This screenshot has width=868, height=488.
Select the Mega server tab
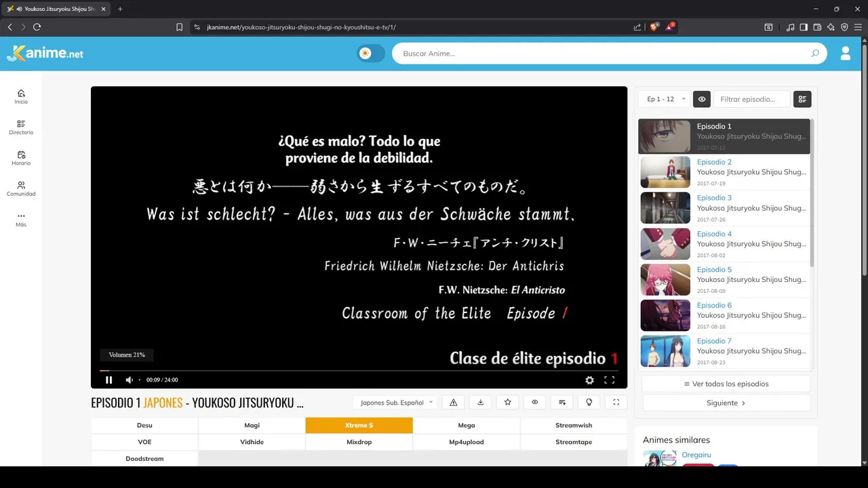coord(467,426)
